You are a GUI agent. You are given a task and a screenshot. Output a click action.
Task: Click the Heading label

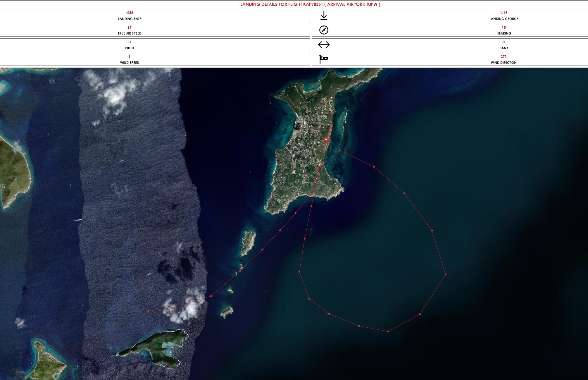point(503,33)
